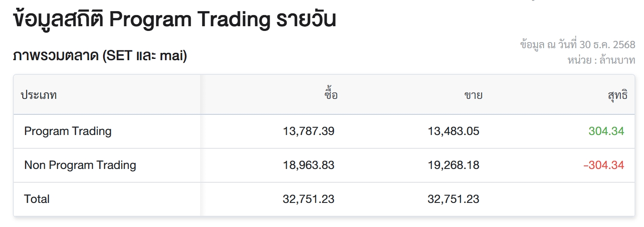Select the "Program Trading" row label
Screen dimensions: 644x227
[x=68, y=131]
